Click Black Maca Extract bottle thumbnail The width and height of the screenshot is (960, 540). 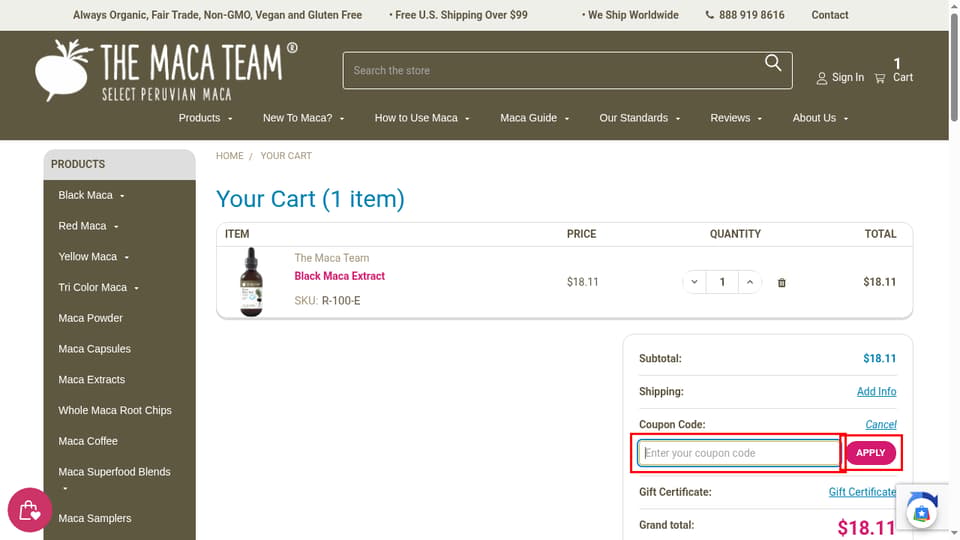click(251, 282)
